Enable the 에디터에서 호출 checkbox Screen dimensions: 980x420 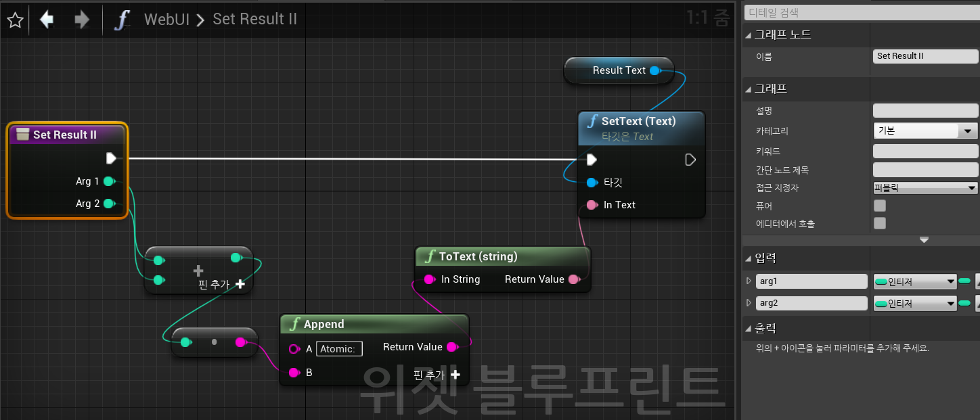880,223
